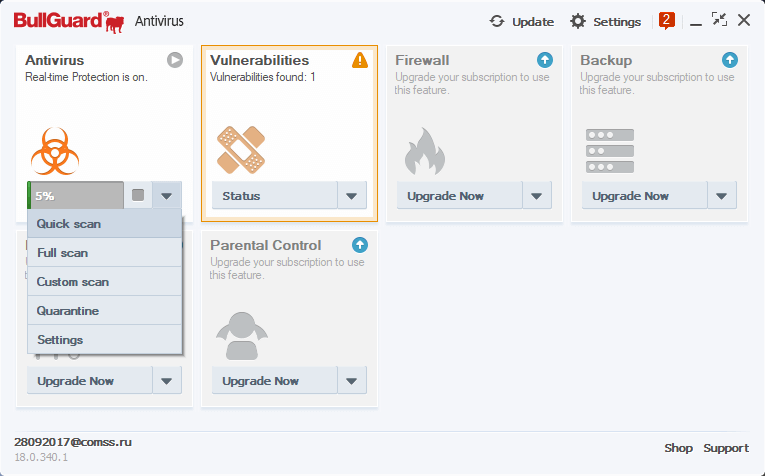Click the Parental Control upgrade arrow icon
The width and height of the screenshot is (765, 476).
[360, 245]
